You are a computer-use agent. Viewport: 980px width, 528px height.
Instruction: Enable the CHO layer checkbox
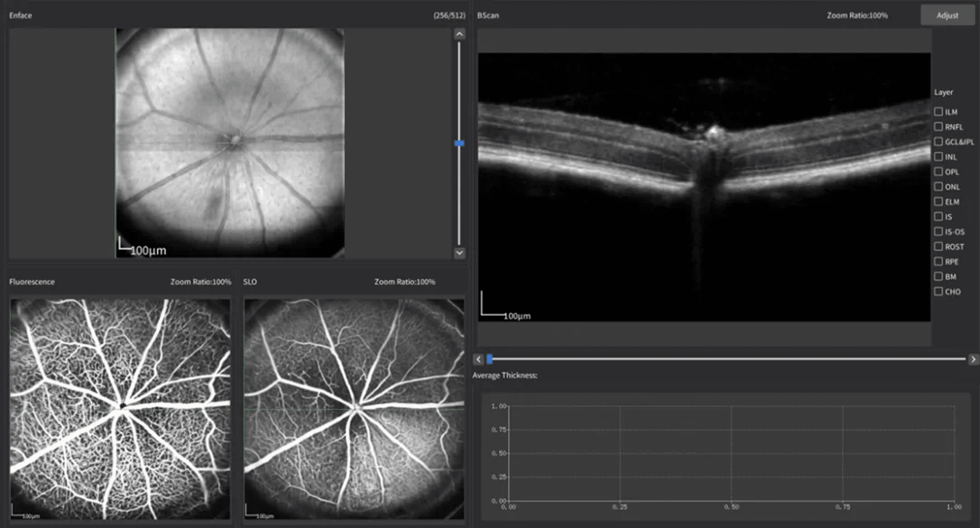[938, 291]
